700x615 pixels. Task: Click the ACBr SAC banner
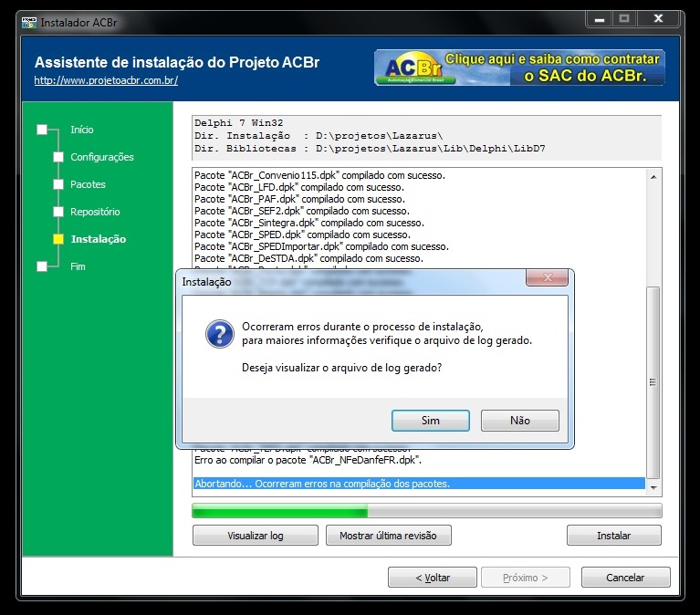[x=519, y=68]
